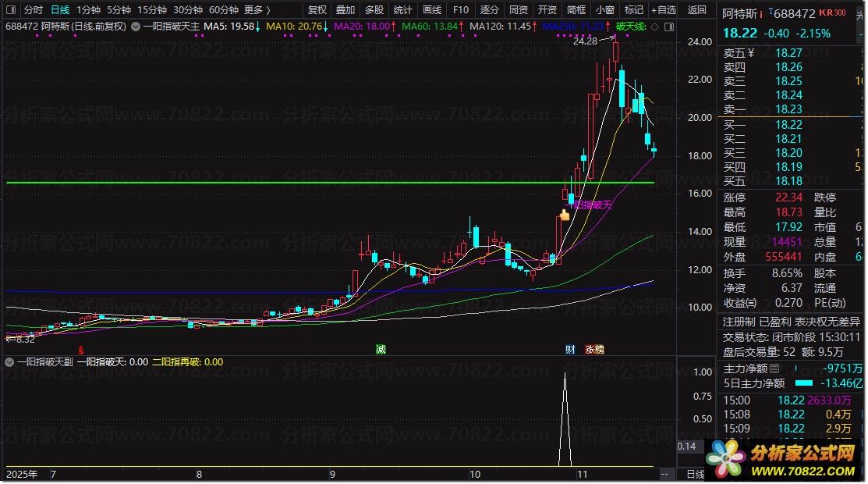Add stock via +自选 button
The image size is (868, 484).
pos(664,9)
